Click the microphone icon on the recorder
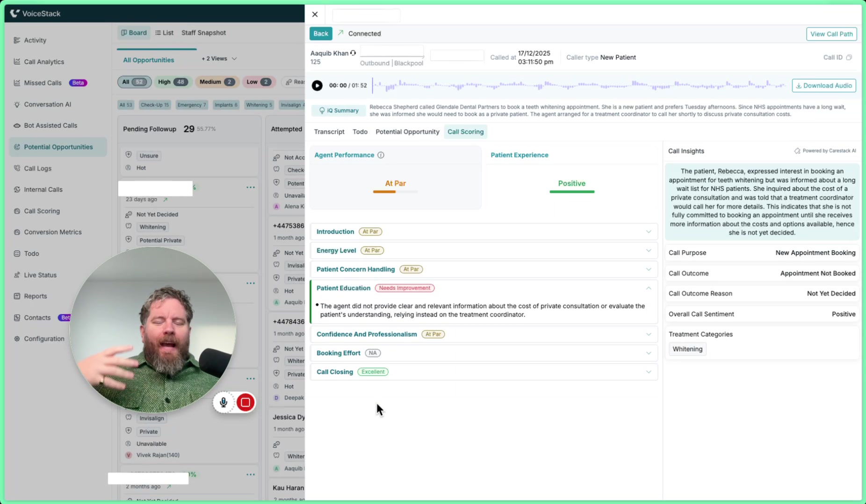Screen dimensions: 866x504 (224, 402)
